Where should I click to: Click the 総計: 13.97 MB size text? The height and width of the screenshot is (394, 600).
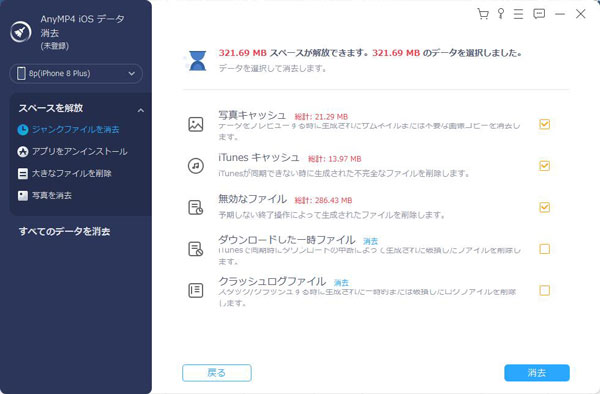[x=334, y=159]
